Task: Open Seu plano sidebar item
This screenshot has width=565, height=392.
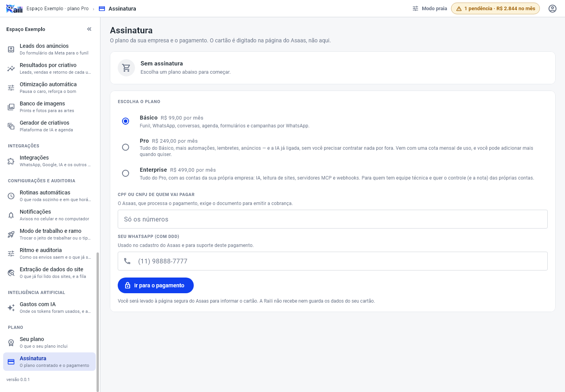Action: [49, 342]
